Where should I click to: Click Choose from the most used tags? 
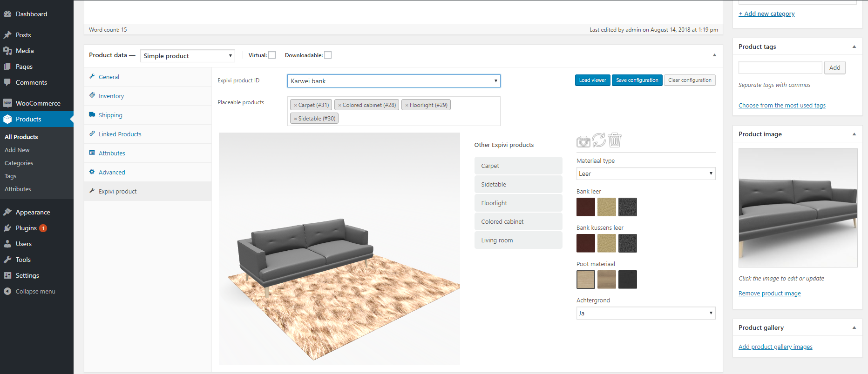[x=782, y=106]
